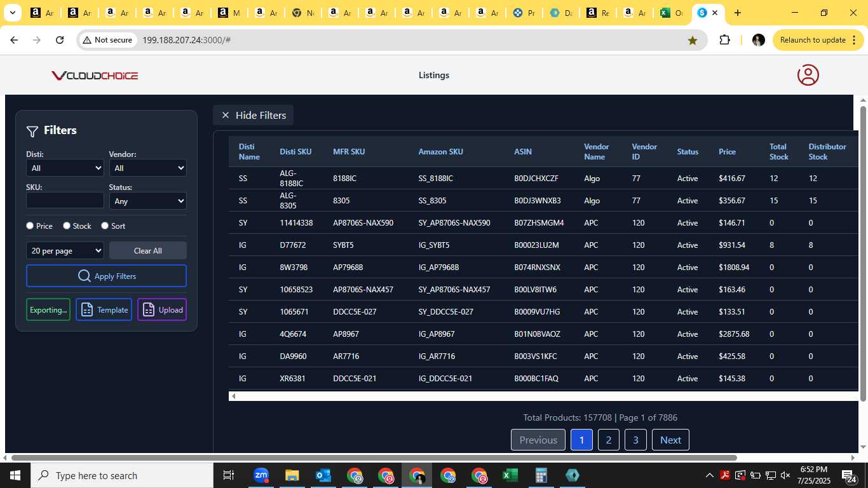Click the page vertical scrollbar
The image size is (868, 488).
863,254
